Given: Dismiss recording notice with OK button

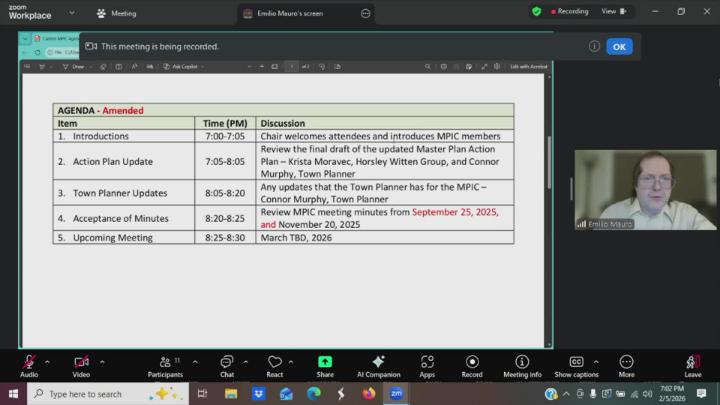Looking at the screenshot, I should point(619,46).
